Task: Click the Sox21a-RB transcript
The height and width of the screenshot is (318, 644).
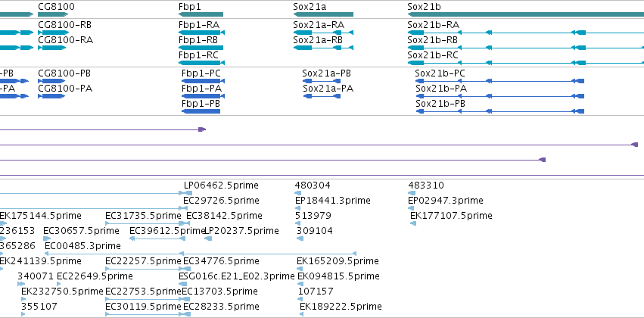Action: [x=323, y=48]
